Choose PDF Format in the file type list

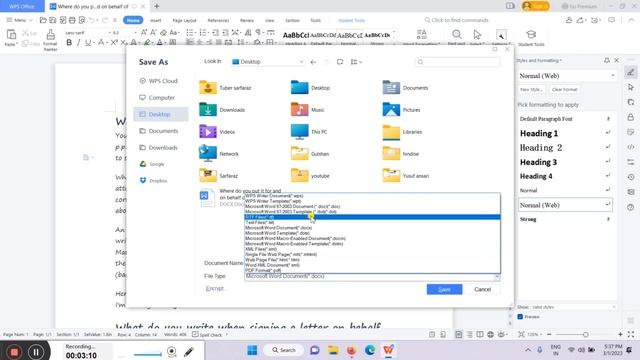(372, 270)
